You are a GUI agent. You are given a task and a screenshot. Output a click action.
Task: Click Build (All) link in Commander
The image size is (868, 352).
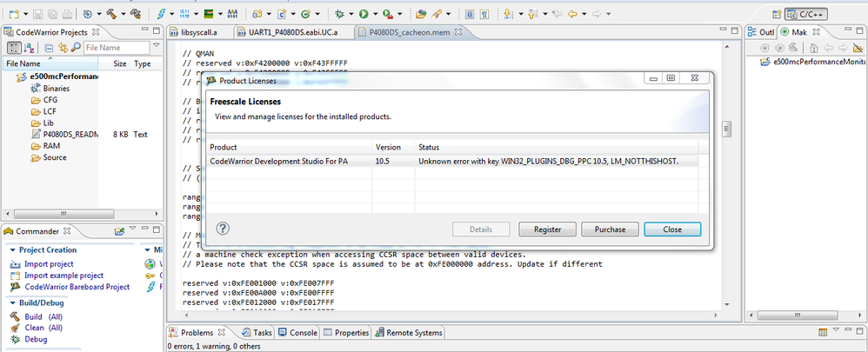(x=43, y=316)
